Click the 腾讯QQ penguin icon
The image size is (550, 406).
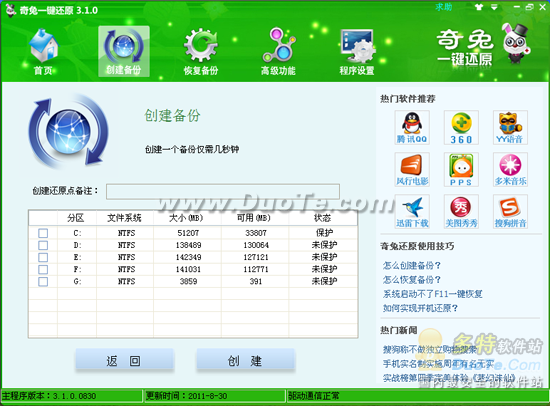tap(412, 127)
